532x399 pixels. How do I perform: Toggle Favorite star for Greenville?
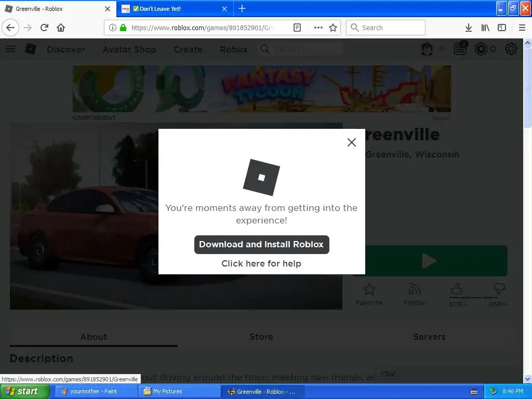(369, 294)
